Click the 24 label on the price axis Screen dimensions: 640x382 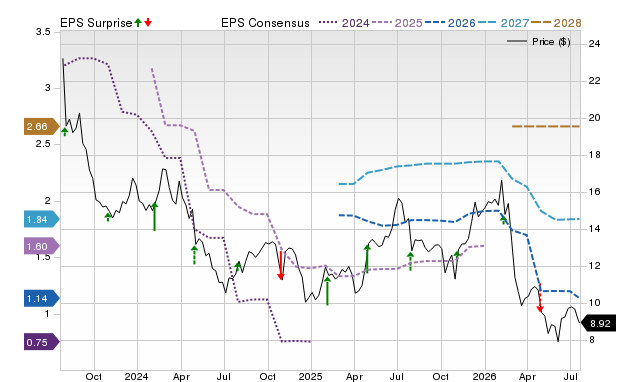coord(594,44)
